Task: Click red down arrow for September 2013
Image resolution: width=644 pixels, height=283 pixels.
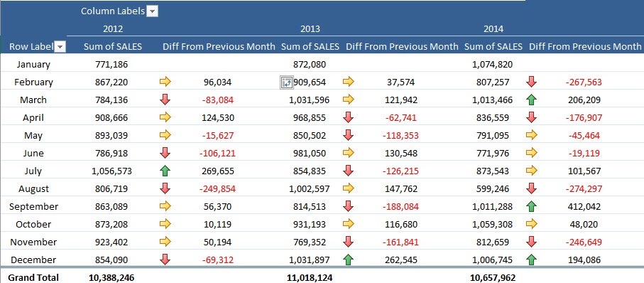Action: tap(349, 206)
